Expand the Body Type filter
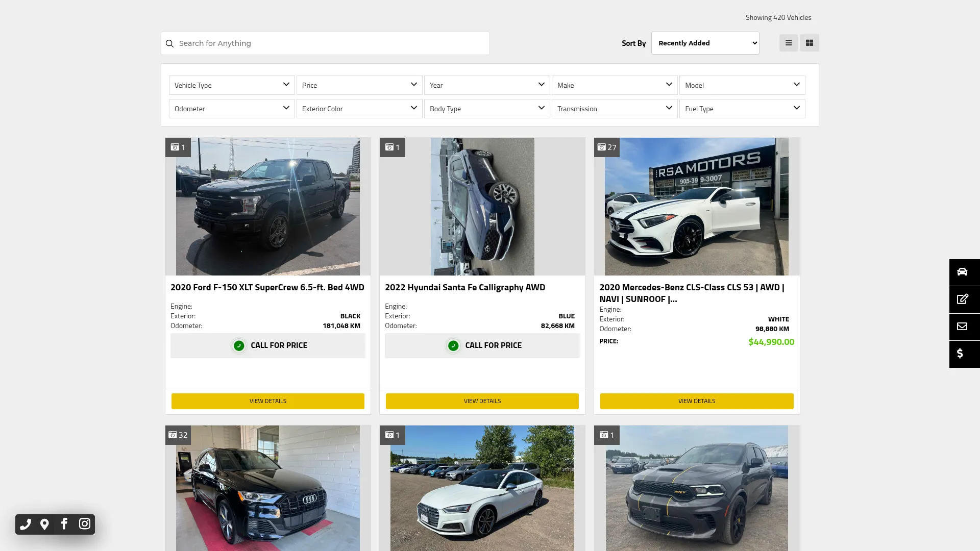This screenshot has height=551, width=980. click(487, 109)
